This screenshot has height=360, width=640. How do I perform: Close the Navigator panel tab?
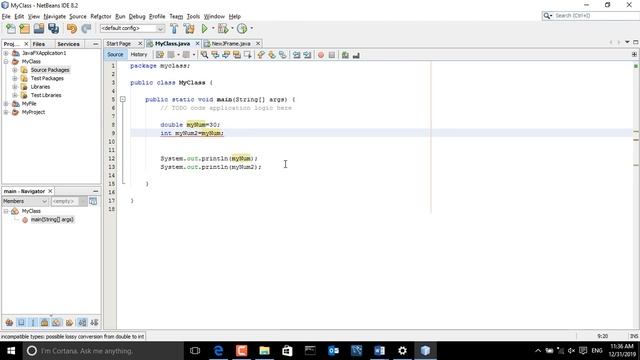(x=50, y=191)
